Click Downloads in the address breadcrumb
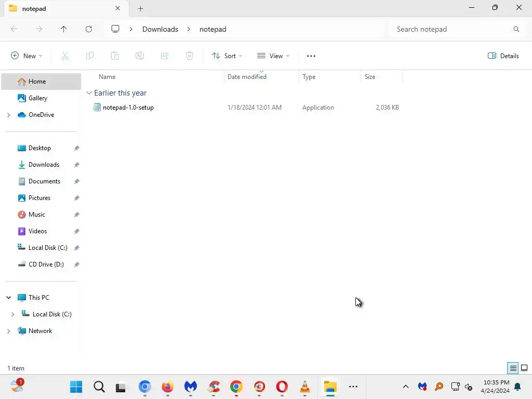Image resolution: width=532 pixels, height=399 pixels. [160, 29]
